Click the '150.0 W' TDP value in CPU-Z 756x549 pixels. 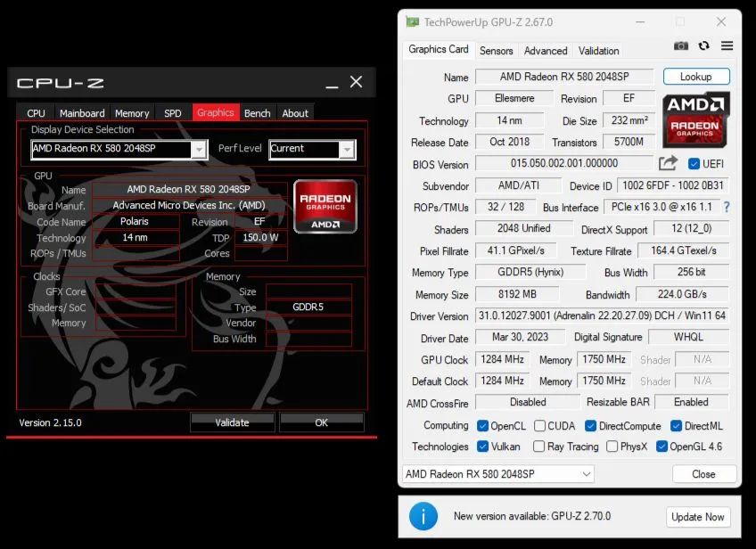(260, 238)
